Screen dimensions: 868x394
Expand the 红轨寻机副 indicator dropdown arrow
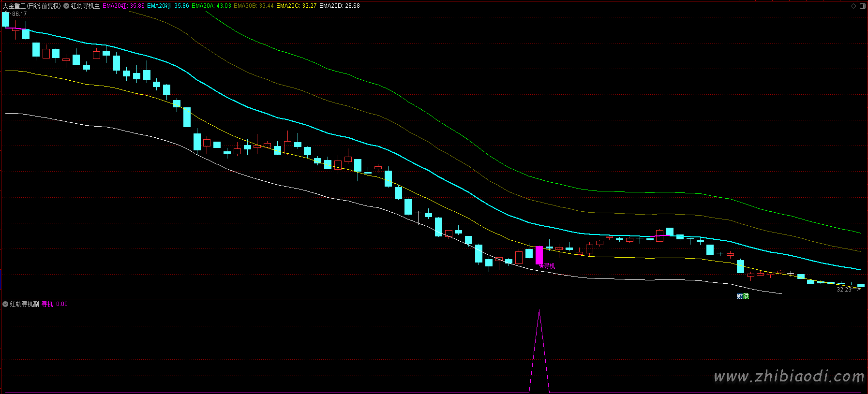pyautogui.click(x=5, y=304)
